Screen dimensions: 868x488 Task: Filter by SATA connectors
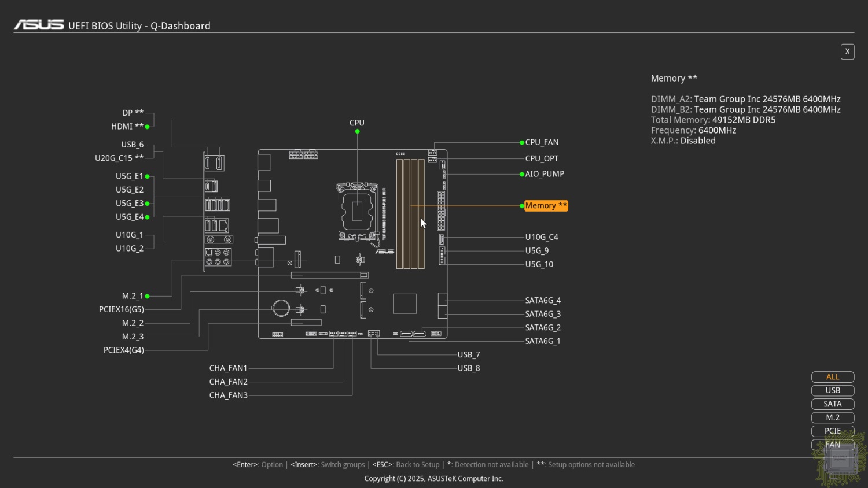point(833,404)
